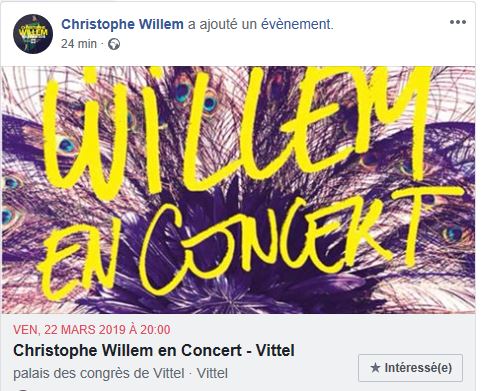The image size is (484, 391).
Task: Click the palais des congrès de Vittel venue
Action: [x=99, y=373]
